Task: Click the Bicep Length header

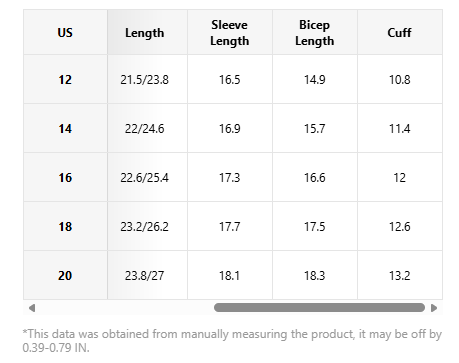Action: (315, 32)
